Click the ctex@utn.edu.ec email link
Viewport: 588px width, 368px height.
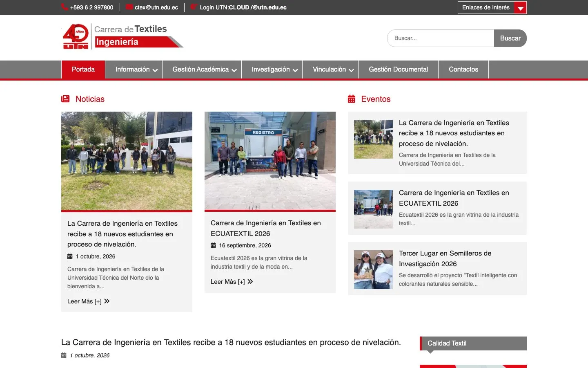point(156,7)
